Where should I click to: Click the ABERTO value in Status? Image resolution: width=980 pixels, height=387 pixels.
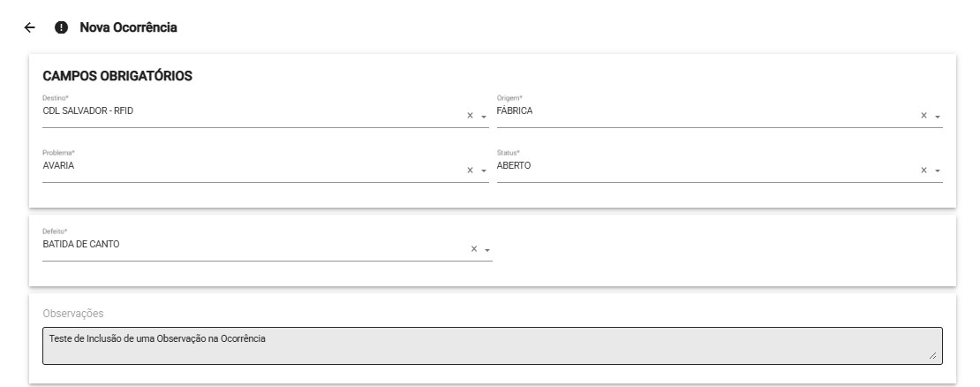[x=514, y=165]
